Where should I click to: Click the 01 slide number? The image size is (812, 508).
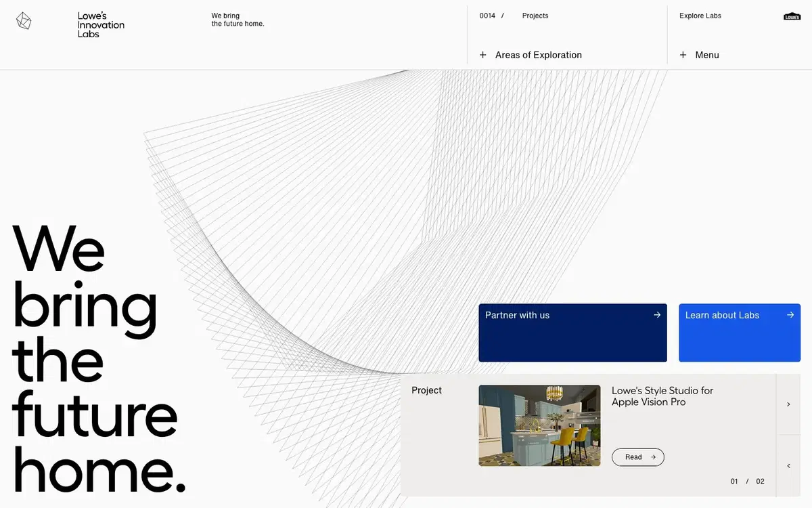734,482
